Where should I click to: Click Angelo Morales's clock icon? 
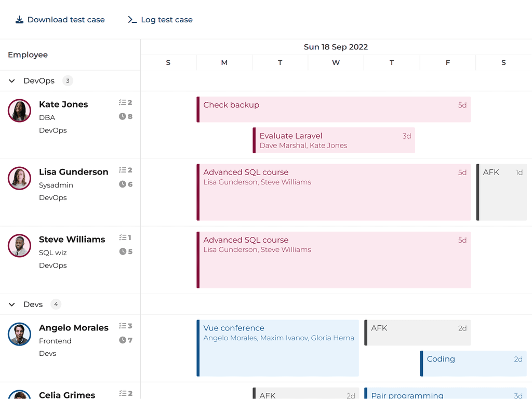tap(123, 340)
